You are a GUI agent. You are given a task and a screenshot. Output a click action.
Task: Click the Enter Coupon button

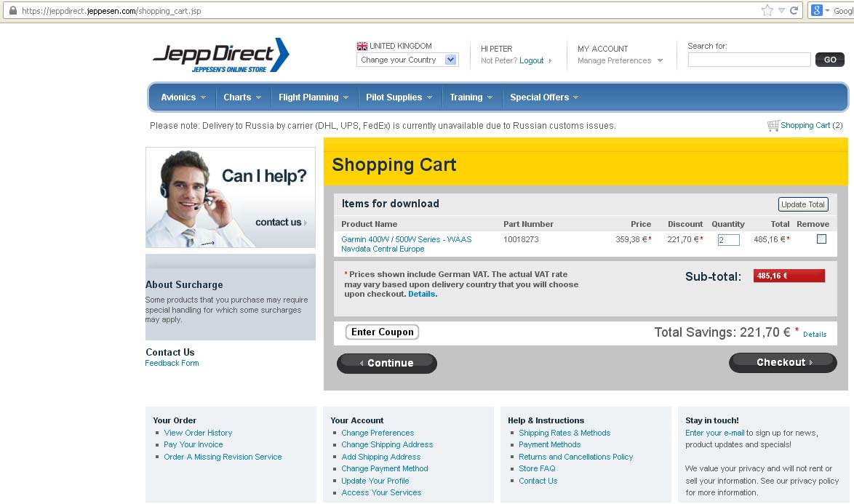point(383,332)
